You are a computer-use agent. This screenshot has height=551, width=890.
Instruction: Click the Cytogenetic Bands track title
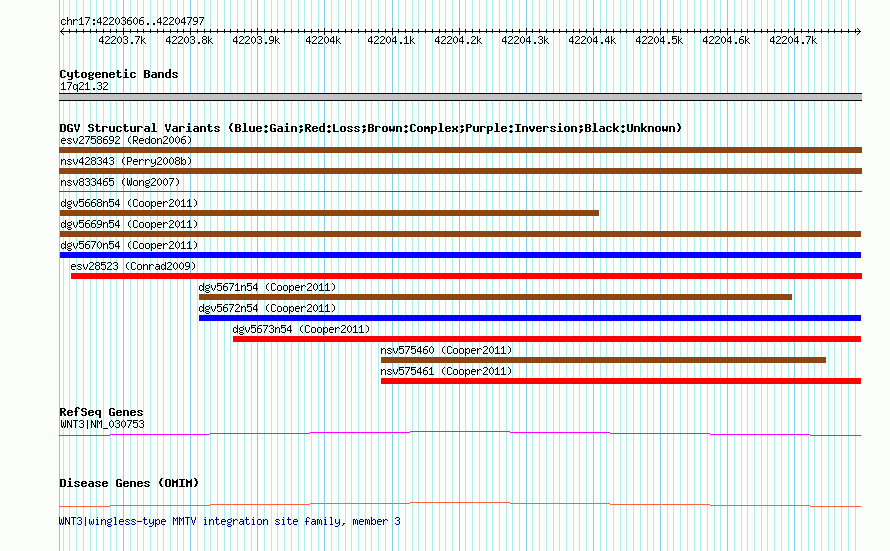(119, 74)
